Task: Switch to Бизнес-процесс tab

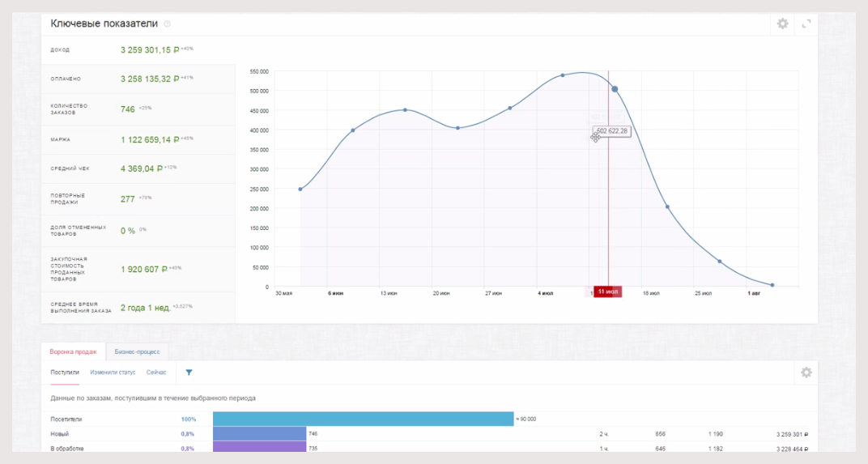Action: click(x=137, y=352)
